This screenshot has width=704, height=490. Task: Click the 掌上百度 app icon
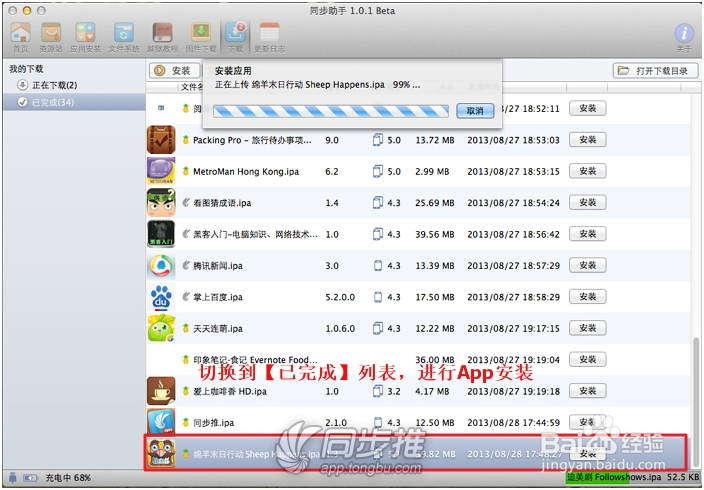(x=161, y=297)
